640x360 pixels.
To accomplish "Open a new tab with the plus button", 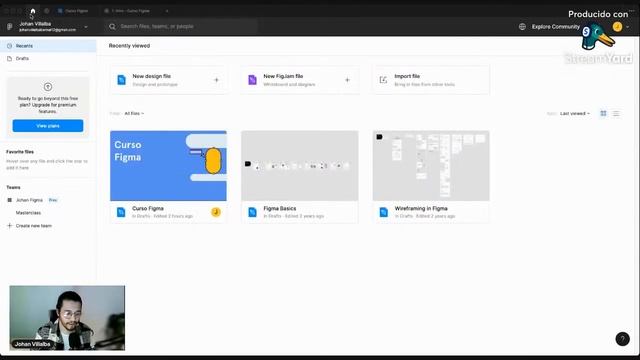I will [x=167, y=11].
